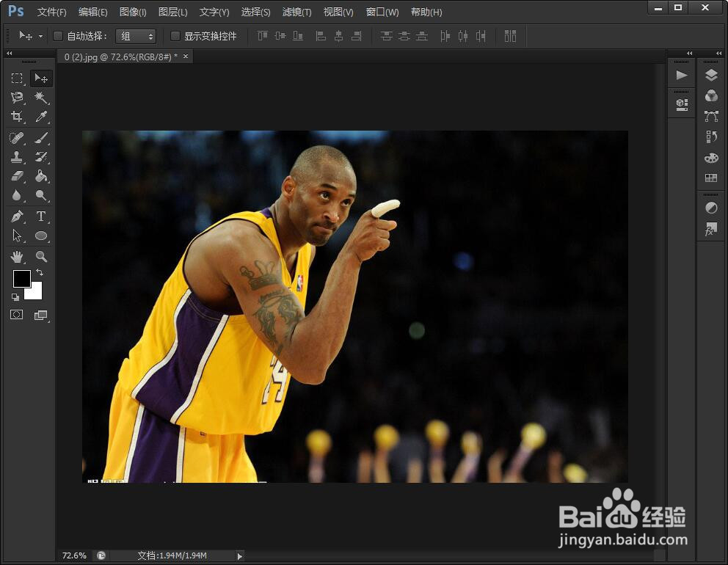The height and width of the screenshot is (565, 728).
Task: Open the Channels panel icon
Action: [x=711, y=95]
